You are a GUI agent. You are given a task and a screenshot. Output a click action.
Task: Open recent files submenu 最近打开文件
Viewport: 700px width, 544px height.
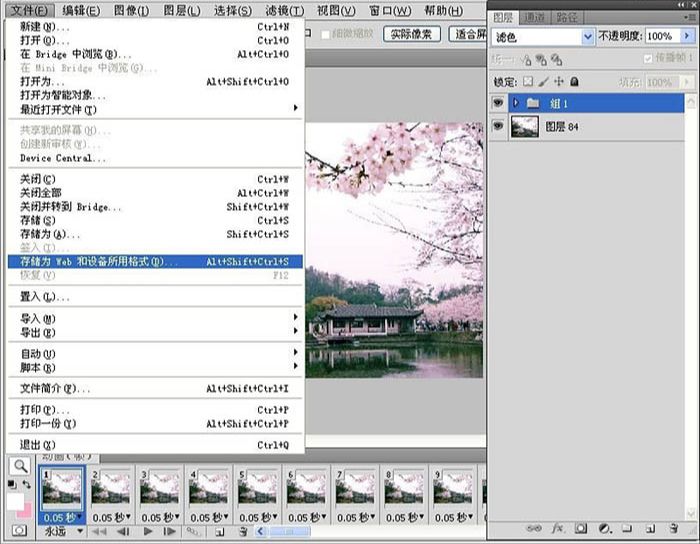point(155,109)
